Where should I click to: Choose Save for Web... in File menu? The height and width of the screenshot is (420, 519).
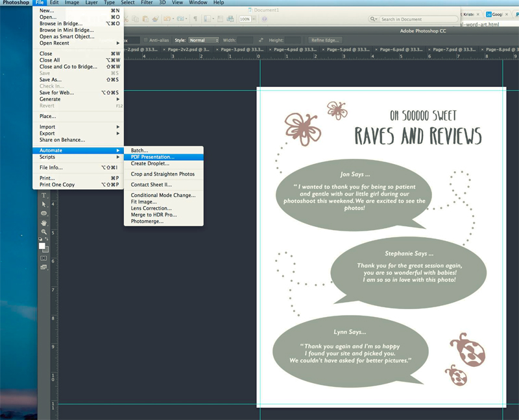tap(78, 93)
